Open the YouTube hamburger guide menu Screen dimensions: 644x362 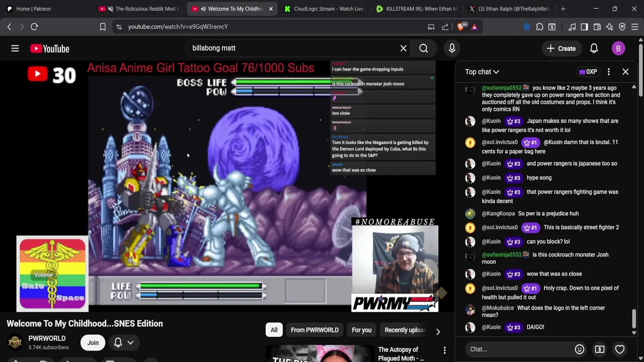pyautogui.click(x=15, y=48)
